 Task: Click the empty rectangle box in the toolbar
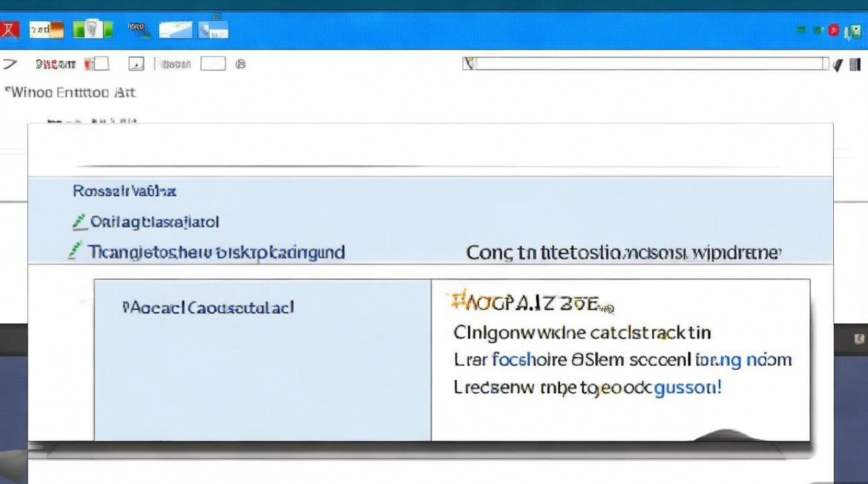213,64
